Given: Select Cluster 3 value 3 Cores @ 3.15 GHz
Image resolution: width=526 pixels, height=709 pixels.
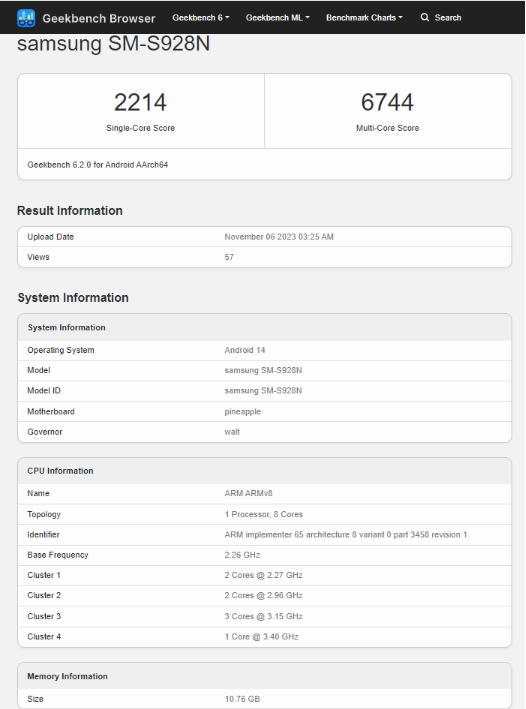Looking at the screenshot, I should click(x=264, y=616).
